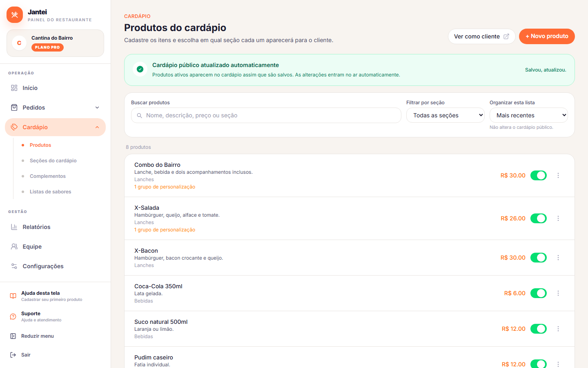Screen dimensions: 588x368
Task: Click the Relatórios chart icon
Action: (14, 227)
